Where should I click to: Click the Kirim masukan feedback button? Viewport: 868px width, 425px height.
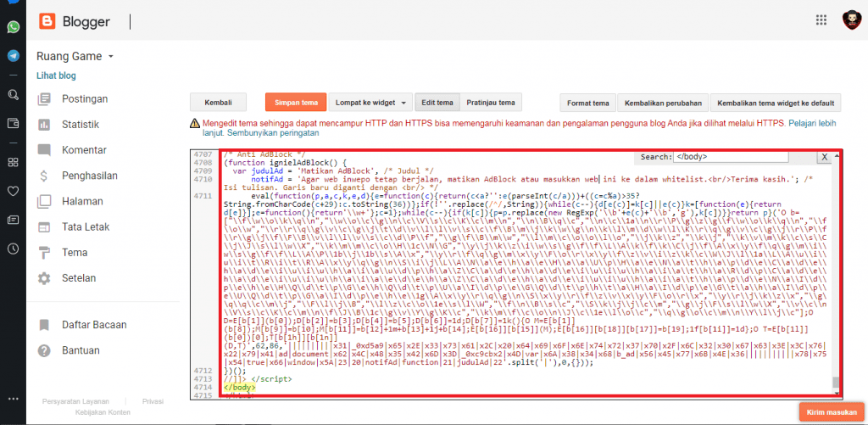tap(832, 413)
